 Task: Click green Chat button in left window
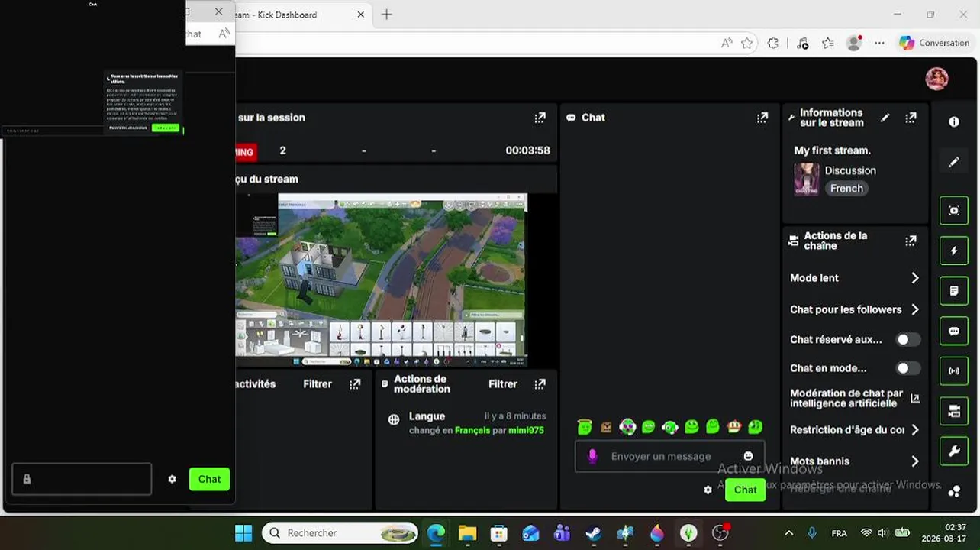tap(209, 479)
